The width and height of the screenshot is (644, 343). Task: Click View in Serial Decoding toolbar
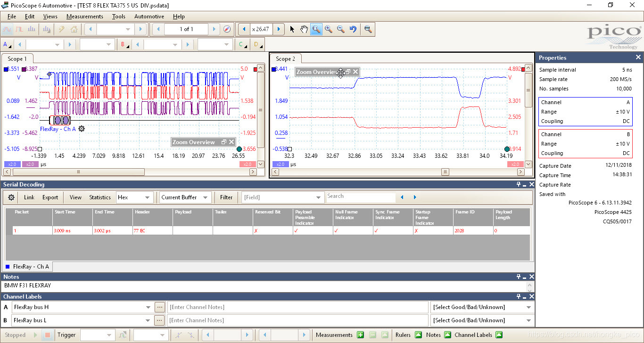[75, 197]
